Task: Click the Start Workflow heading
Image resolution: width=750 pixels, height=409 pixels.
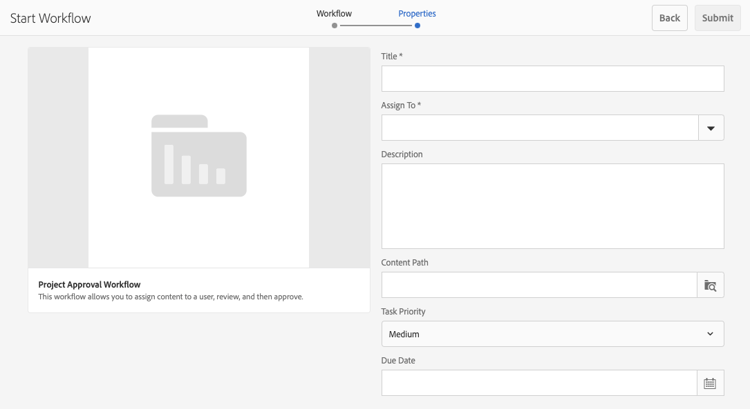Action: [51, 18]
